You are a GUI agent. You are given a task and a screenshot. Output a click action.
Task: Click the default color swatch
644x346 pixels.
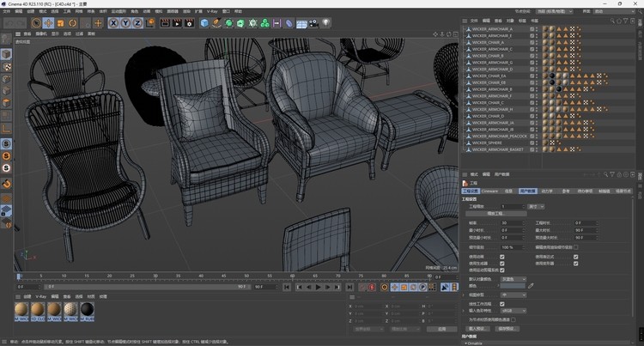click(513, 286)
